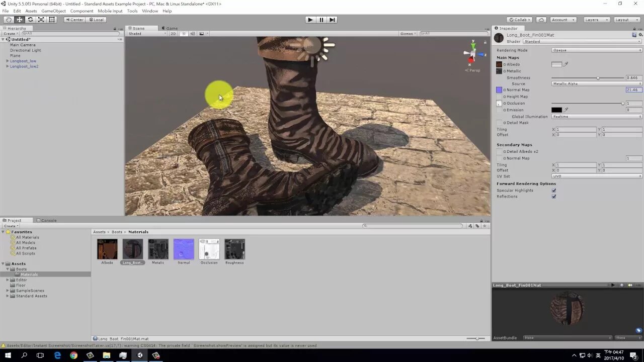Click the Albedo texture slot thumbnail
The width and height of the screenshot is (644, 362).
[x=499, y=64]
